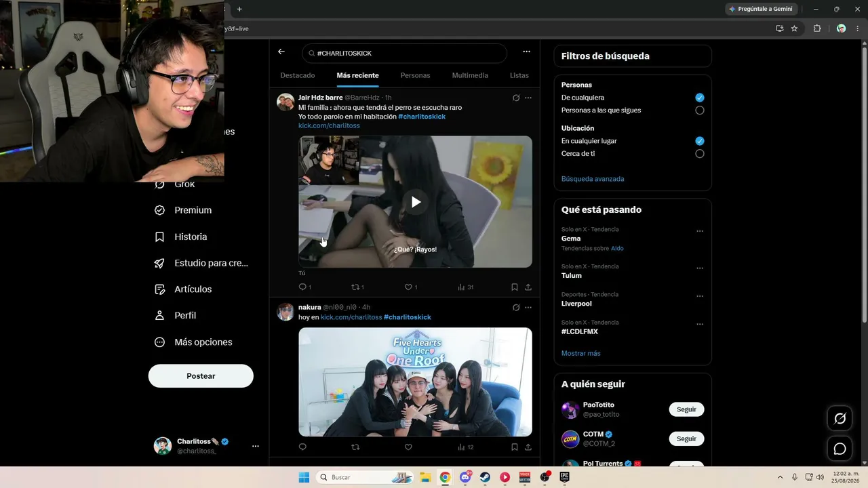Open Windows Start menu
Screen dimensions: 868x488
(x=304, y=477)
